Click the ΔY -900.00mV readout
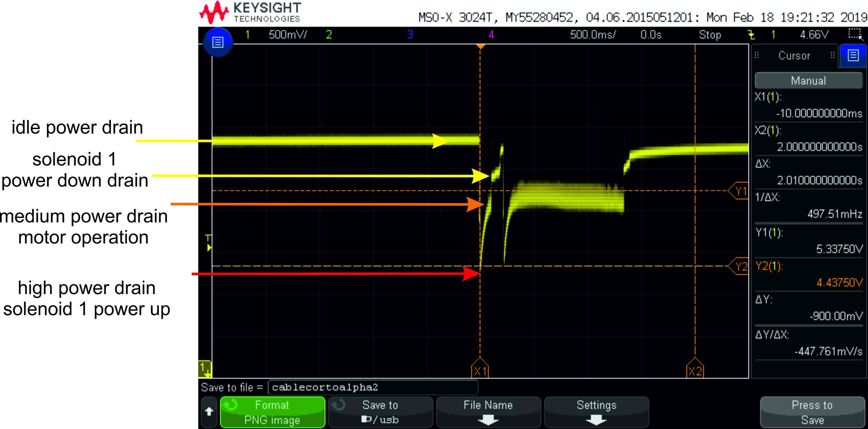 (x=808, y=308)
